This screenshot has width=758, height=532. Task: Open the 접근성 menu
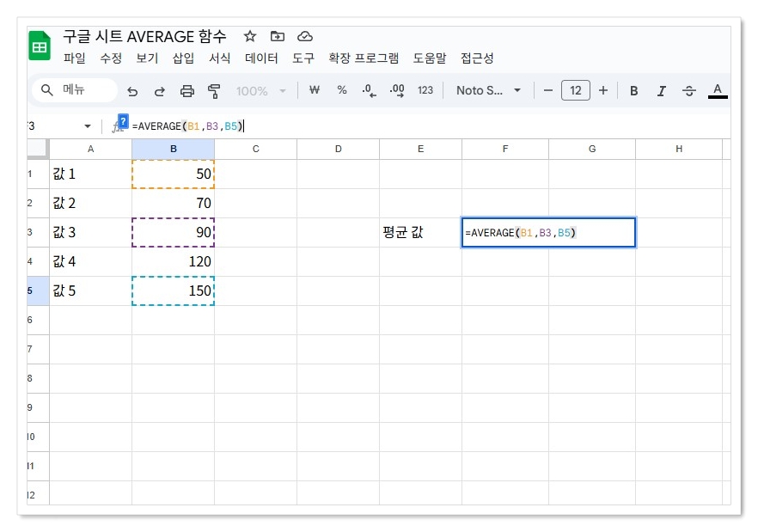point(477,58)
